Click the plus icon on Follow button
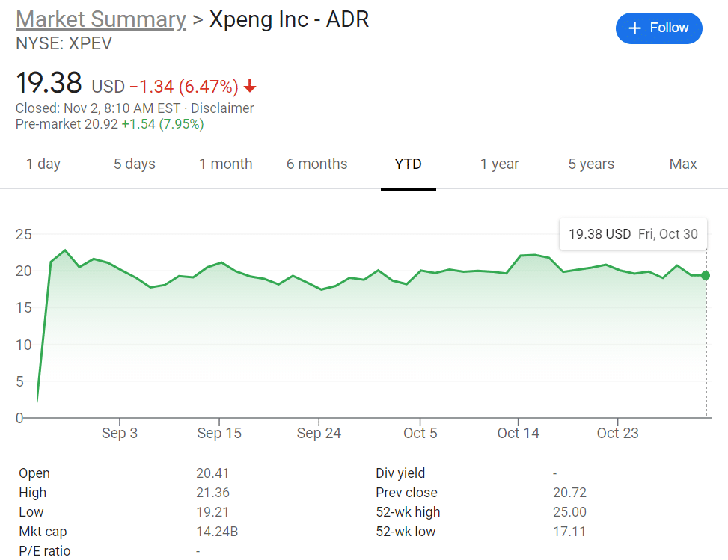The height and width of the screenshot is (560, 728). tap(637, 28)
